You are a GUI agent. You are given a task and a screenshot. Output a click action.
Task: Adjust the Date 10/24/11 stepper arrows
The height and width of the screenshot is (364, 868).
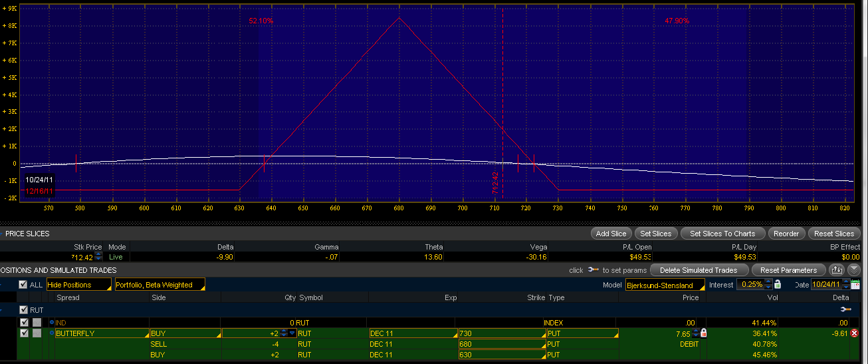point(847,285)
